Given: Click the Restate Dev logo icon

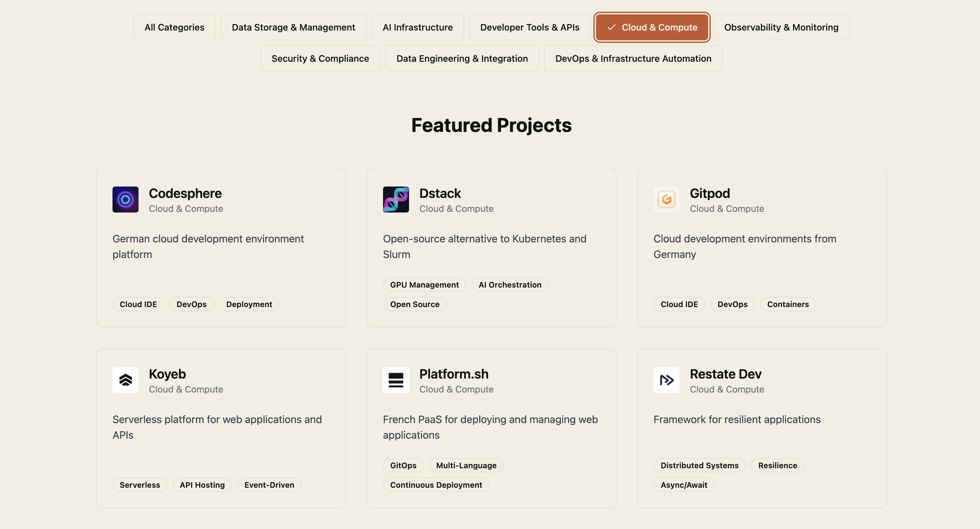Looking at the screenshot, I should pyautogui.click(x=666, y=380).
